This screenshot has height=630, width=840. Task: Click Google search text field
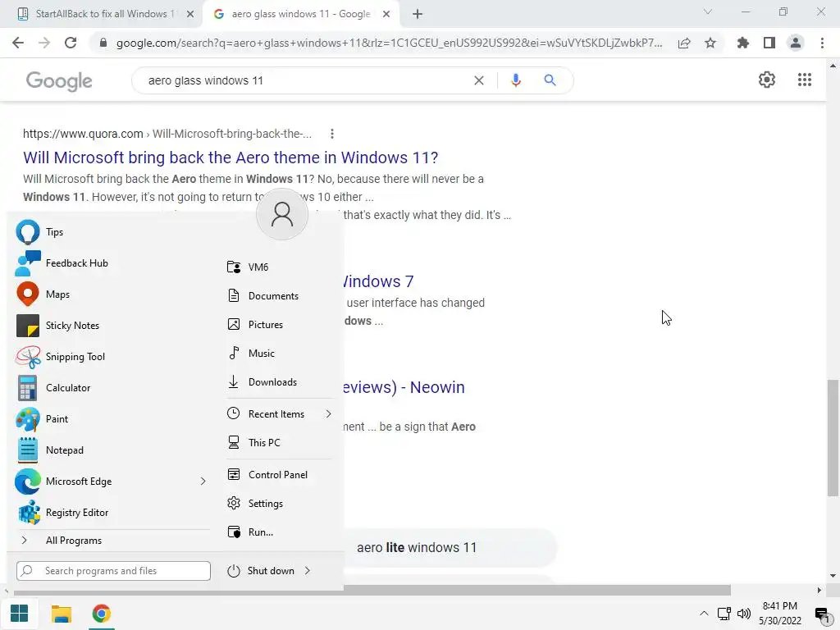pyautogui.click(x=305, y=80)
